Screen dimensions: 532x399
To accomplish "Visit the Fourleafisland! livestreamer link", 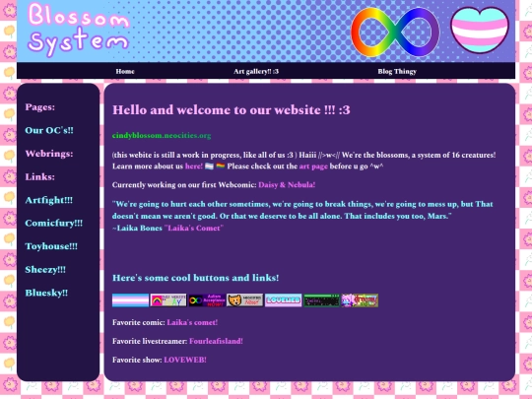I will click(x=216, y=341).
